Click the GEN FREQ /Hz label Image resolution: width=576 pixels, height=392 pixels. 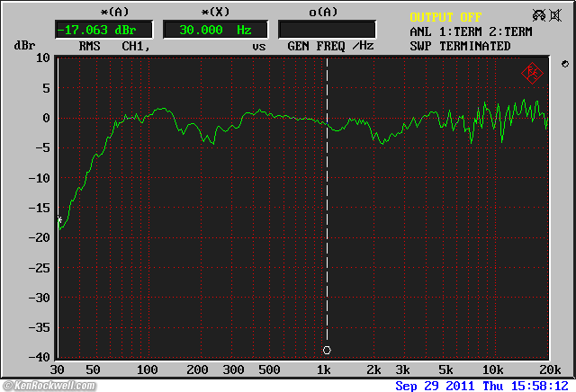tap(330, 46)
